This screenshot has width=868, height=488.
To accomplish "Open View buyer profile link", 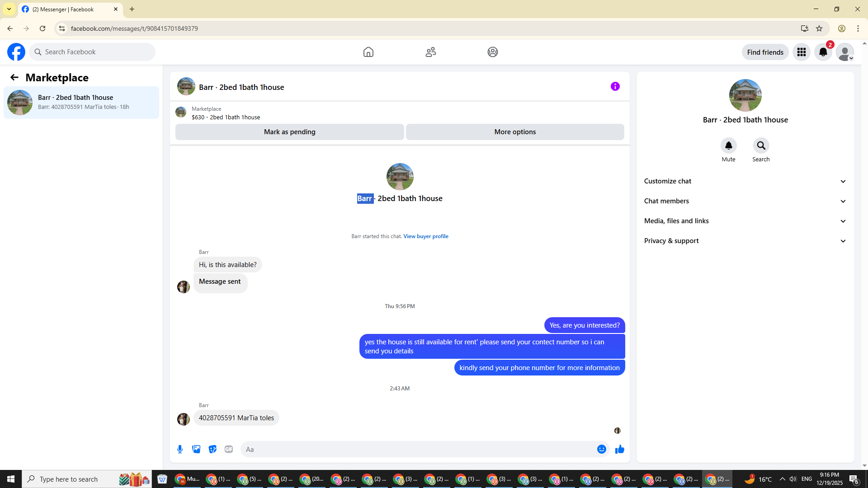I will coord(425,236).
